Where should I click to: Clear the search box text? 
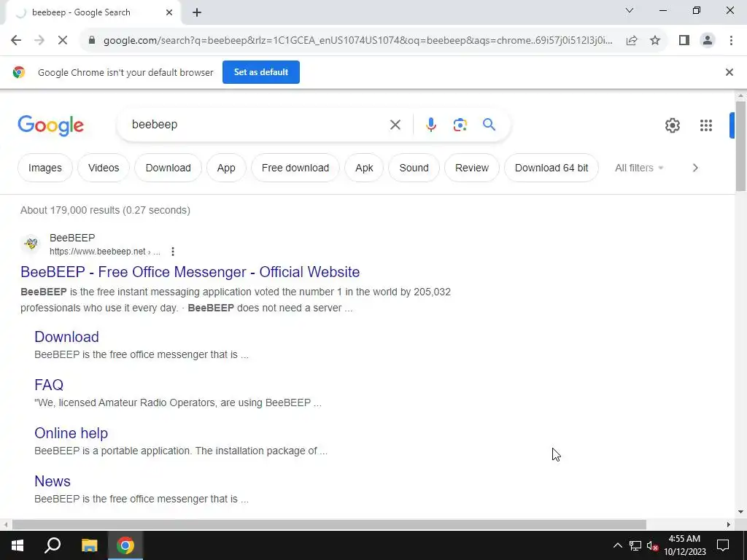[395, 125]
